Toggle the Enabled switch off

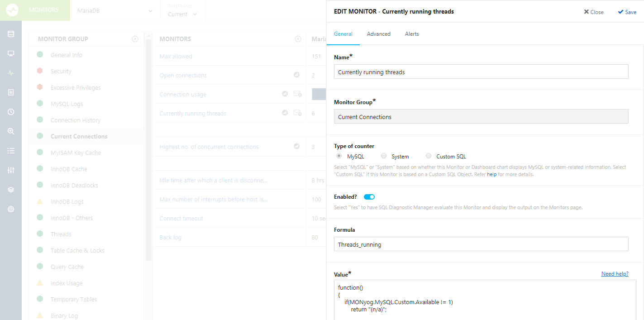coord(369,197)
